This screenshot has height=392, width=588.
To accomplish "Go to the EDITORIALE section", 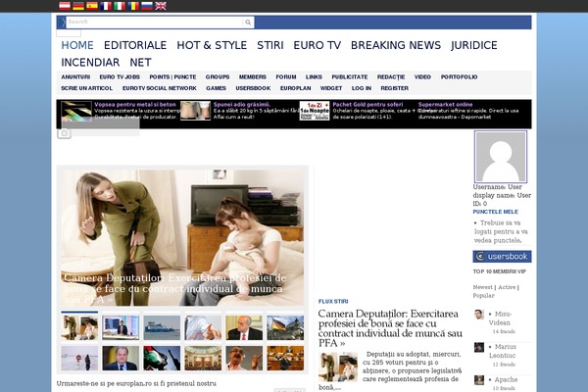I will coord(135,45).
